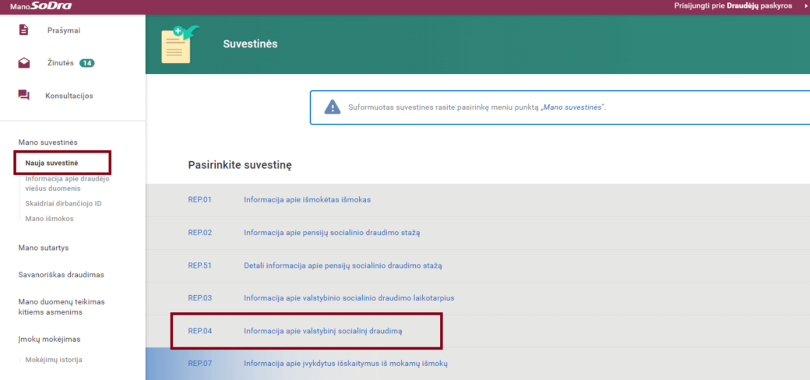Open Informacija apie išmokėtas išmokas report
The width and height of the screenshot is (810, 380).
click(x=307, y=199)
